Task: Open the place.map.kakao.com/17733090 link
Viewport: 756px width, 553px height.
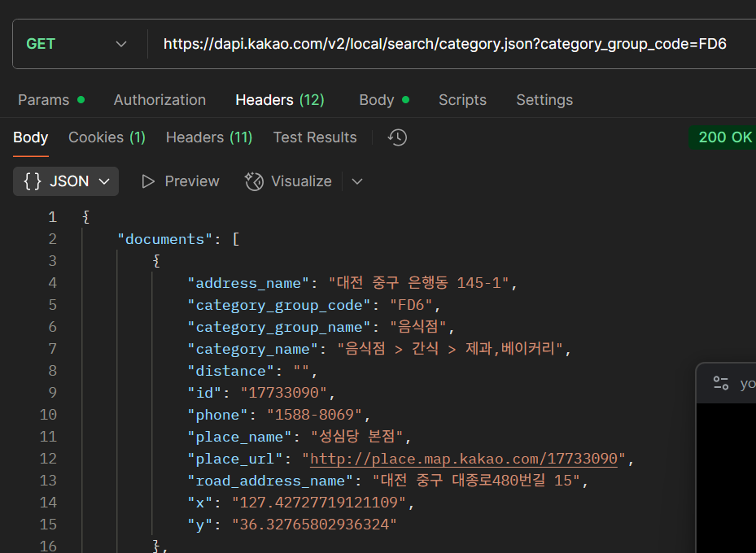Action: 464,459
